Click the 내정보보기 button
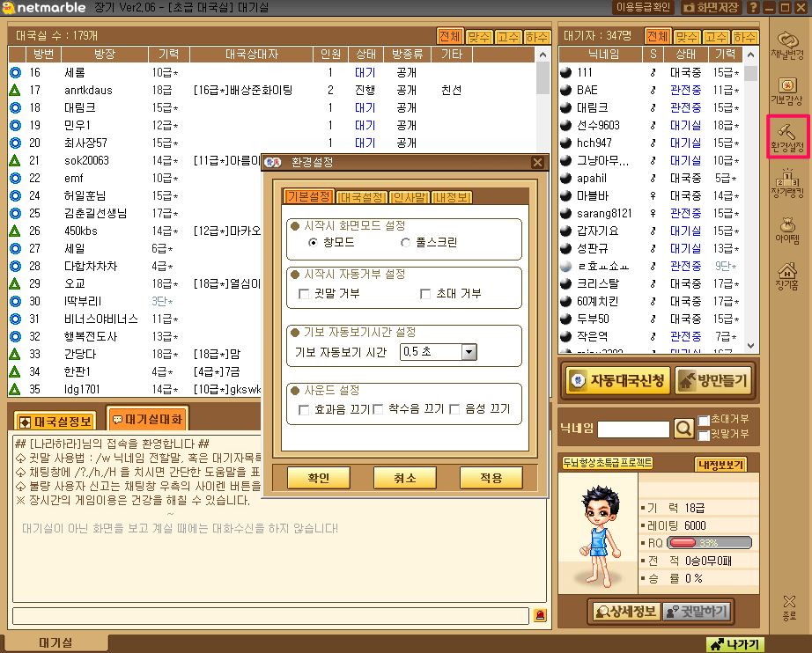The image size is (812, 653). click(720, 465)
